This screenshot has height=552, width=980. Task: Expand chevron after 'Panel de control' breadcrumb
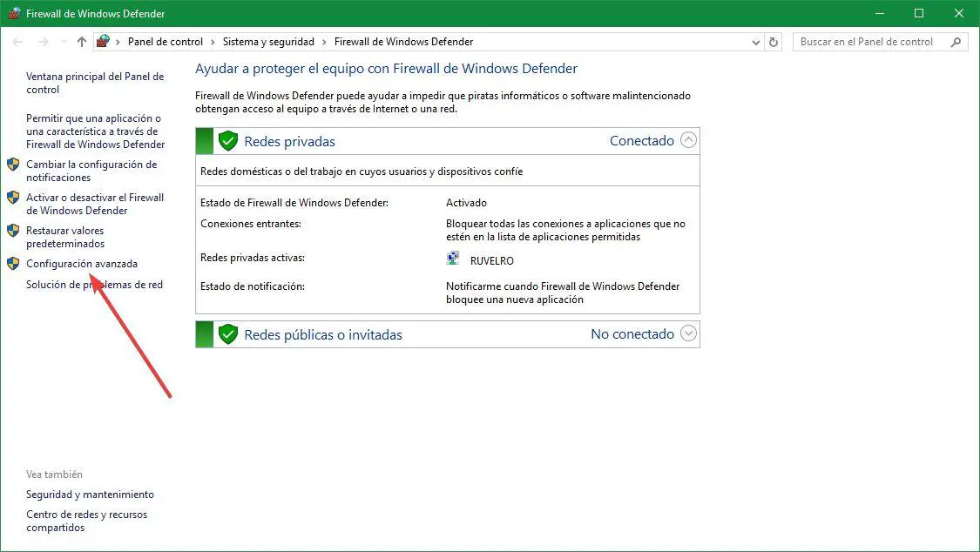[x=213, y=42]
